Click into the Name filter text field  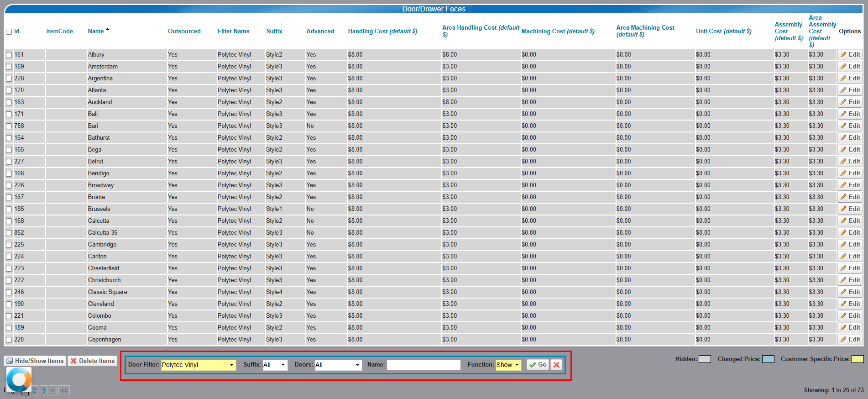[424, 365]
